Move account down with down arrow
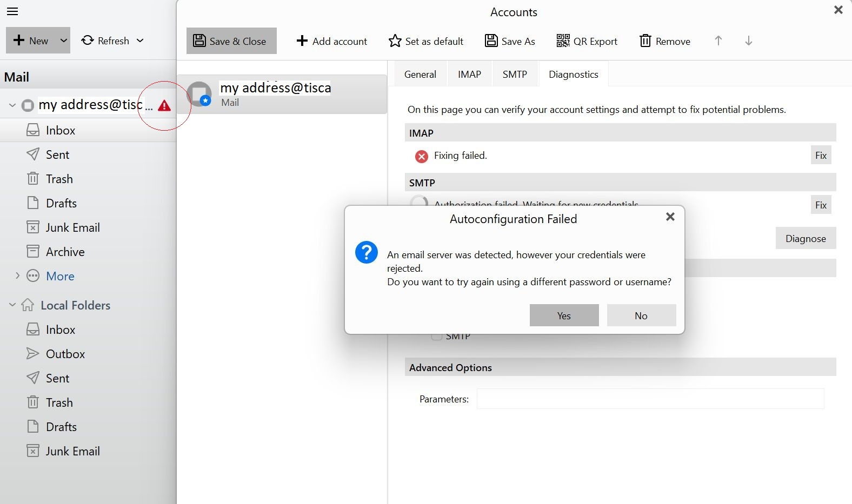Image resolution: width=852 pixels, height=504 pixels. point(748,41)
